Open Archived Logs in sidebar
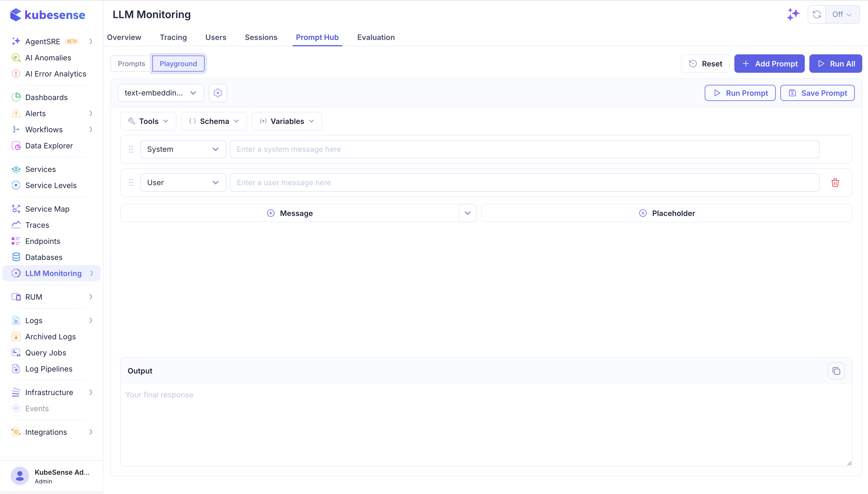 point(50,337)
